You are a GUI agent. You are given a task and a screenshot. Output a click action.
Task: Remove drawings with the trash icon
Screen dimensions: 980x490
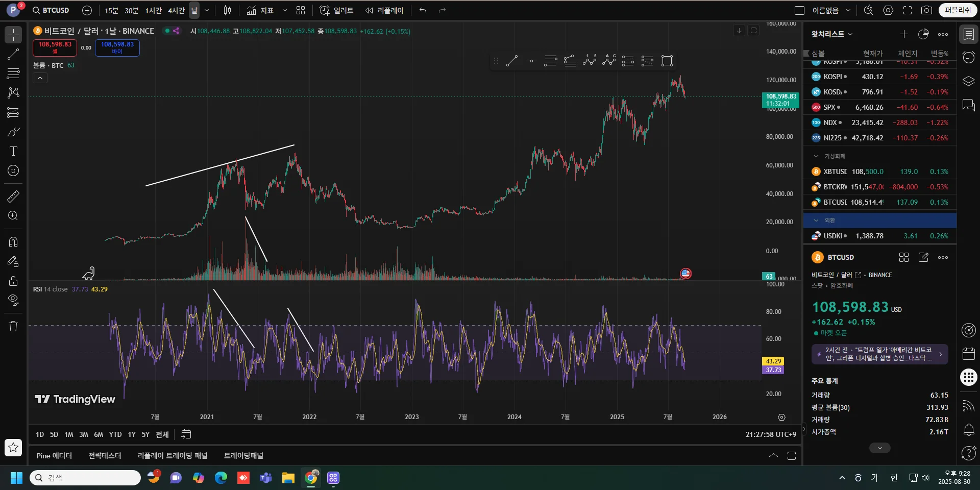point(13,326)
